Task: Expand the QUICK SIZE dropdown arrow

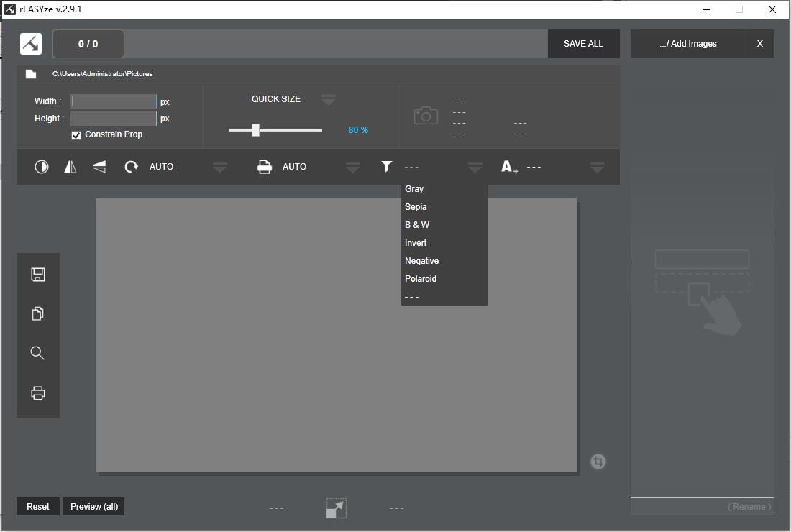Action: pos(328,100)
